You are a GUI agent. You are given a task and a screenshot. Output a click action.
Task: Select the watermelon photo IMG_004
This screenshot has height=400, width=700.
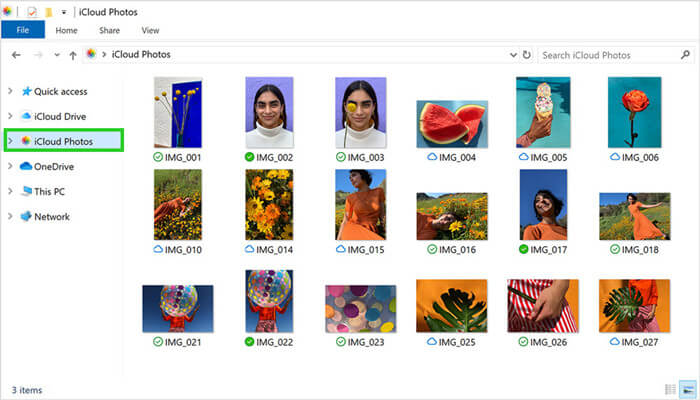pyautogui.click(x=452, y=124)
